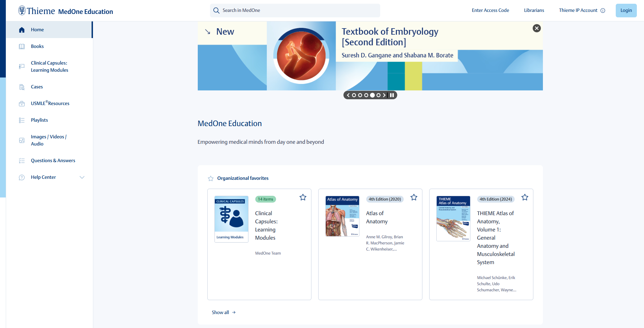Click the 14 items badge
Image resolution: width=644 pixels, height=328 pixels.
tap(265, 199)
